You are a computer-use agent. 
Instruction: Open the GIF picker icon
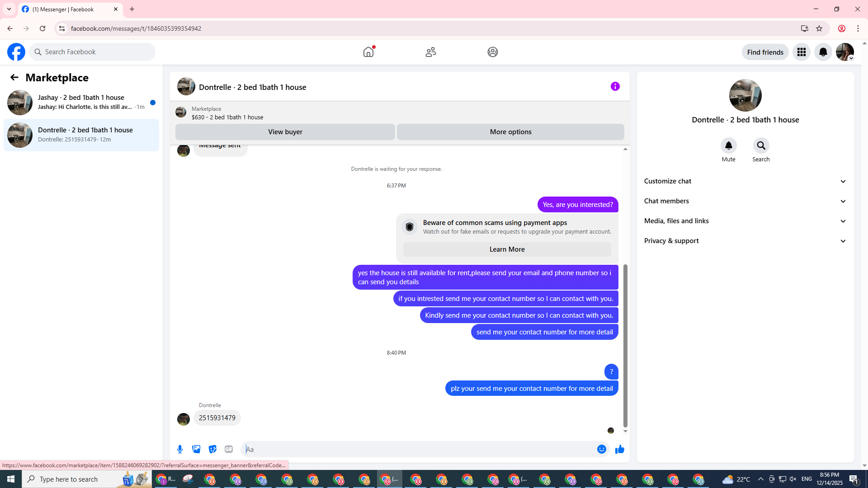tap(229, 449)
